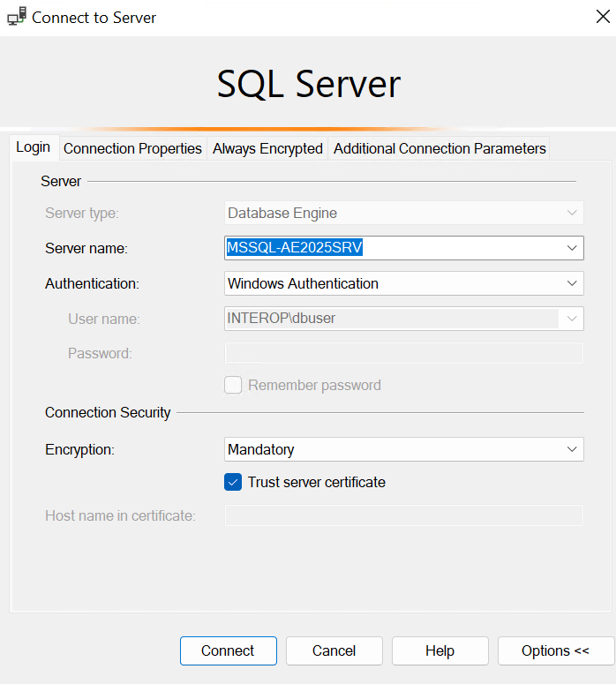Collapse options with Options << button
This screenshot has width=616, height=684.
556,650
